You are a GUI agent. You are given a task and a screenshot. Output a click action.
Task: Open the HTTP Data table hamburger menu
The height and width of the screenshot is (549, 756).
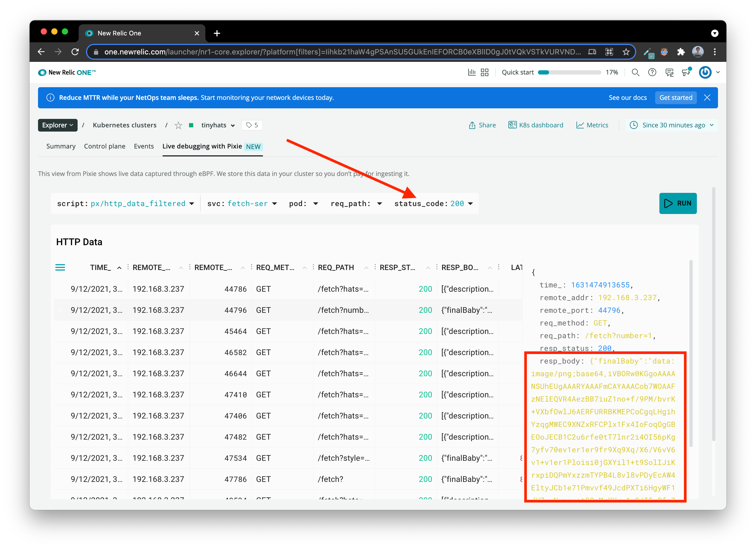pos(60,267)
